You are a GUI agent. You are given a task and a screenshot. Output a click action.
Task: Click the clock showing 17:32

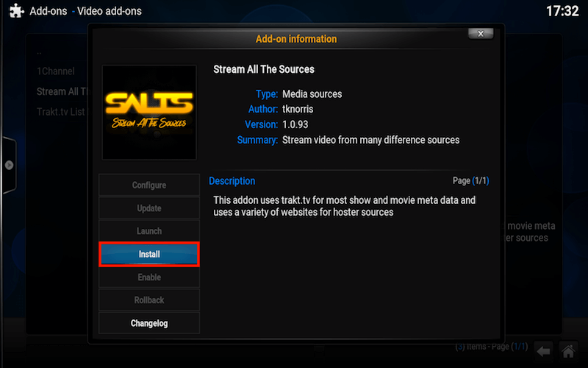point(563,12)
